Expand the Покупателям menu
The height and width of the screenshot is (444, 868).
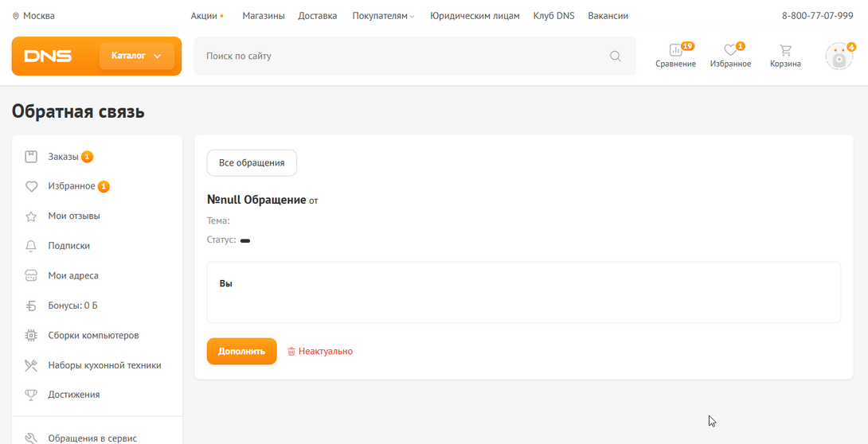[x=383, y=16]
